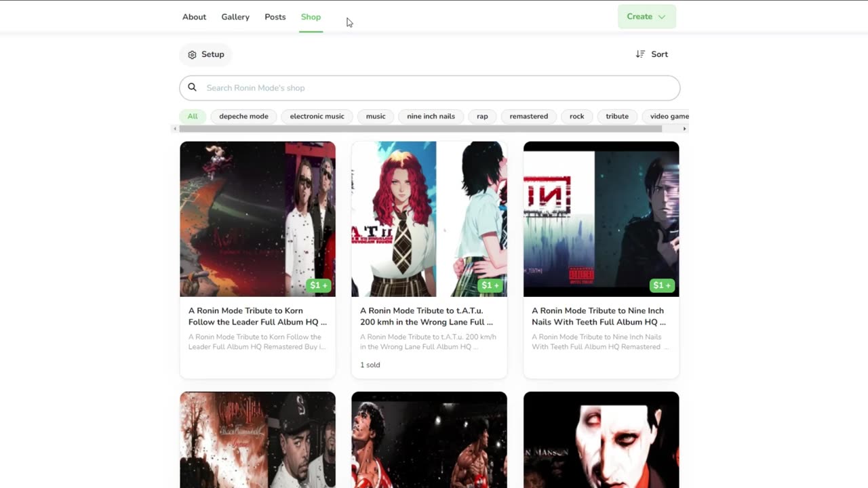This screenshot has width=868, height=488.
Task: Filter by rap tag
Action: coord(482,117)
